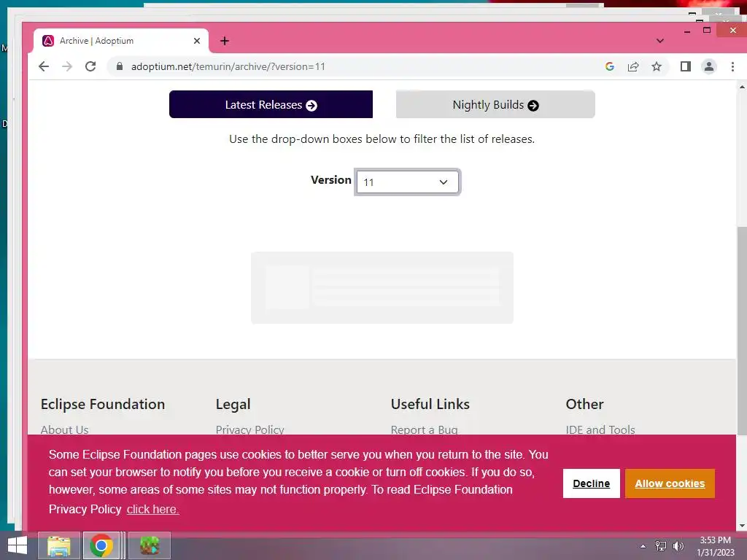The width and height of the screenshot is (747, 560).
Task: Open the Chrome three-dot menu
Action: pos(732,66)
